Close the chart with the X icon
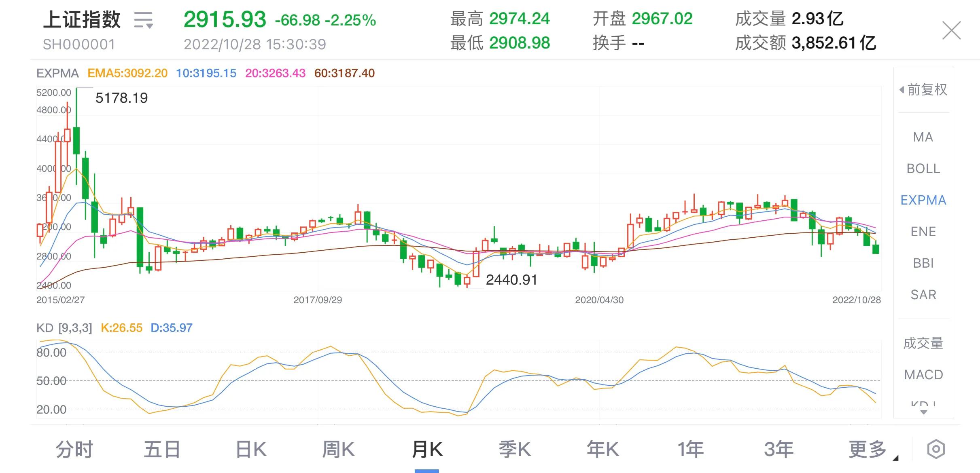The image size is (980, 473). point(951,31)
